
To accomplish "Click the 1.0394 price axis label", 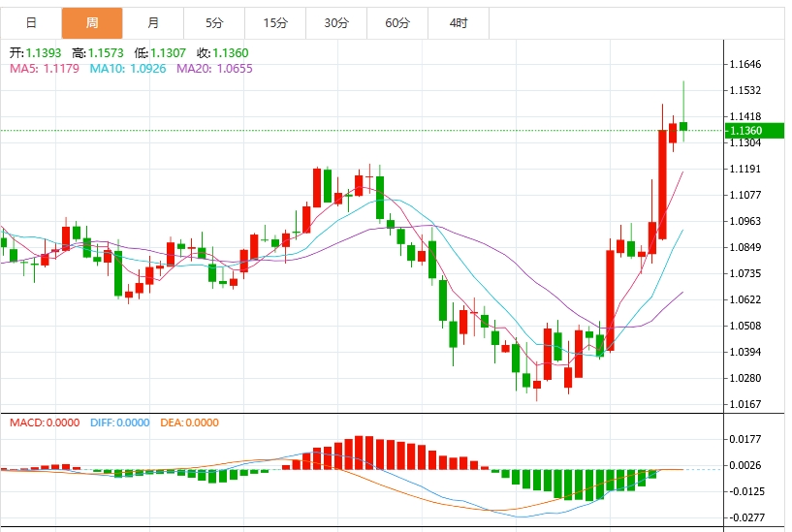I will (745, 352).
